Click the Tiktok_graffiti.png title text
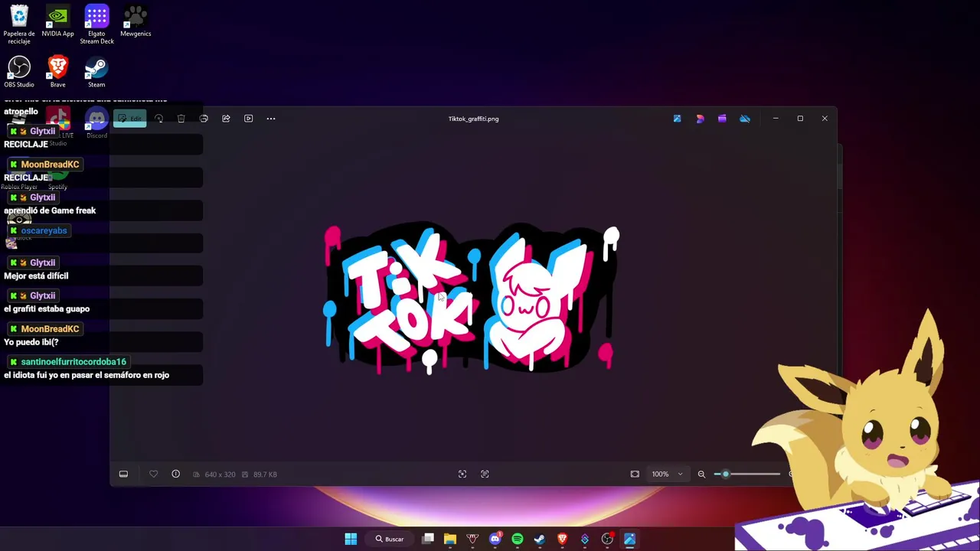 pyautogui.click(x=473, y=119)
